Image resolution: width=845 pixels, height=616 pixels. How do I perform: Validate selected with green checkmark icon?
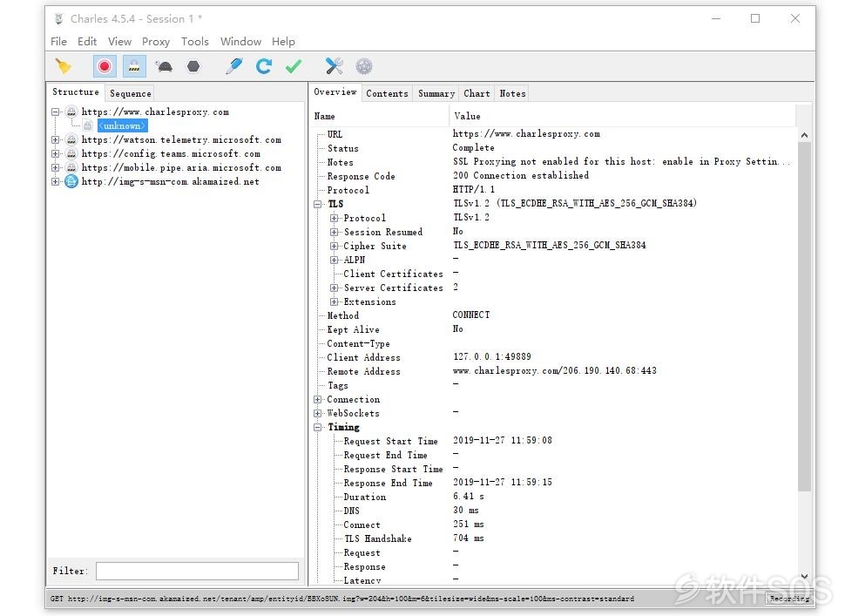click(x=294, y=66)
